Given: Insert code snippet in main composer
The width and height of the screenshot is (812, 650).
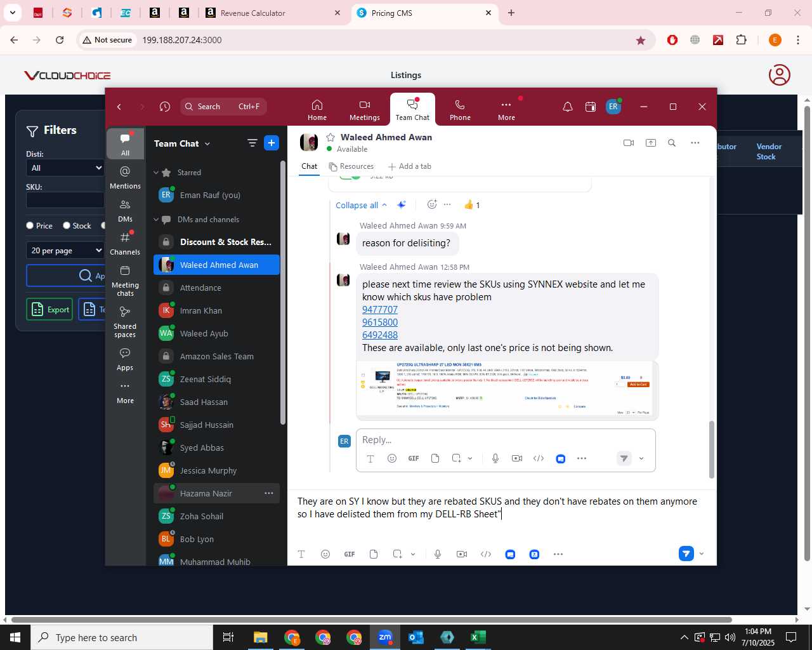Looking at the screenshot, I should pos(486,554).
